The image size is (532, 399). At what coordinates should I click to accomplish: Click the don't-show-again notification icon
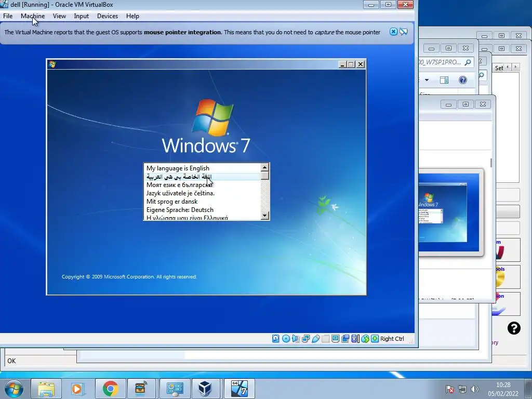(x=403, y=32)
